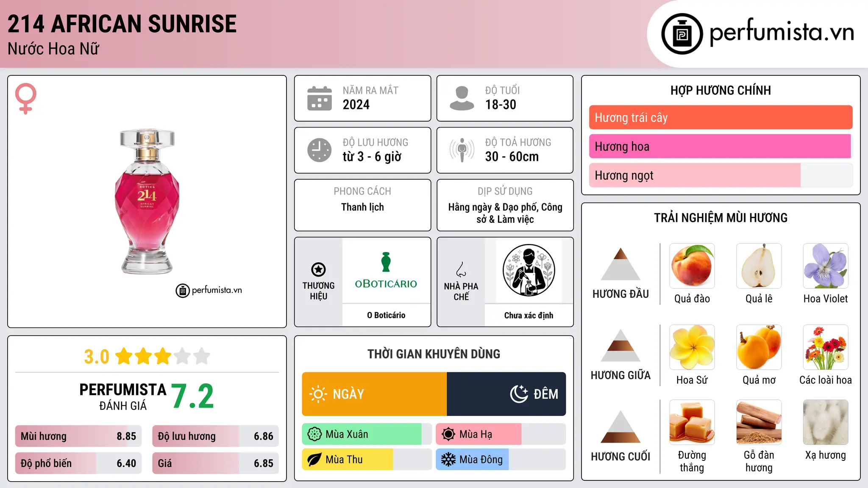
Task: Click the Các loài hoa bouquet image
Action: 826,347
